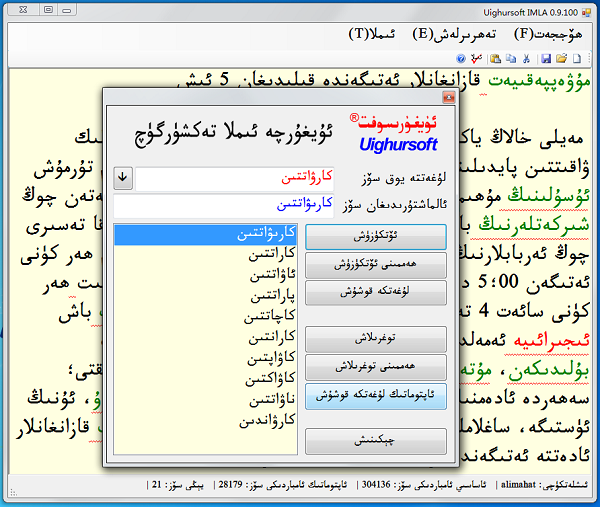Viewport: 600px width, 507px height.
Task: Save document with the floppy disk icon
Action: click(x=546, y=59)
